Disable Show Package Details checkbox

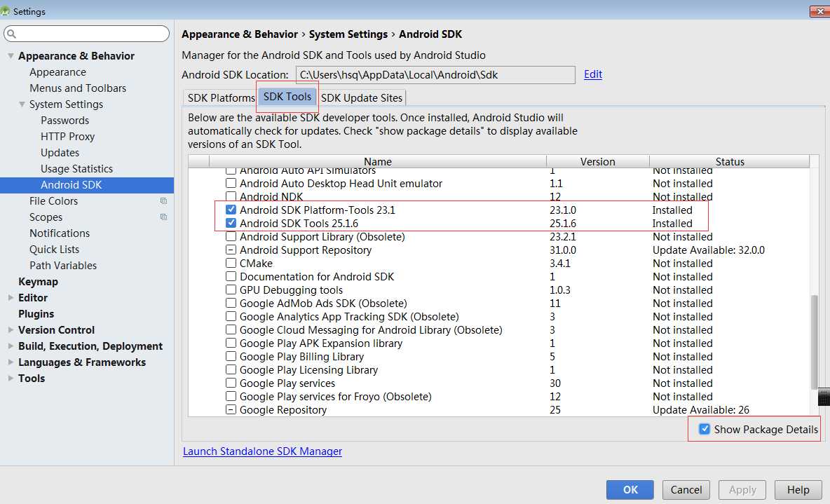pos(705,429)
